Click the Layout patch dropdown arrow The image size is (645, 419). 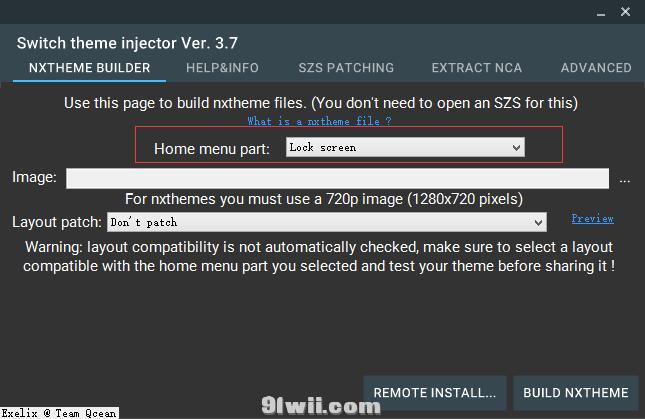point(538,222)
